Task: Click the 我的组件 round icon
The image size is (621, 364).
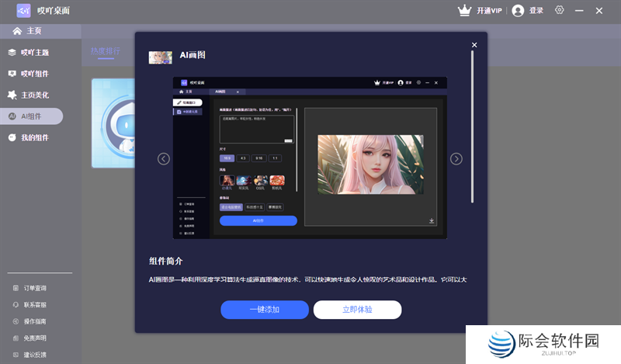Action: 12,137
